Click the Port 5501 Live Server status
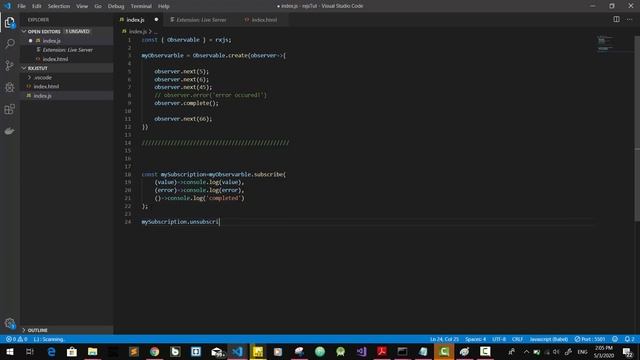The width and height of the screenshot is (640, 360). (590, 339)
